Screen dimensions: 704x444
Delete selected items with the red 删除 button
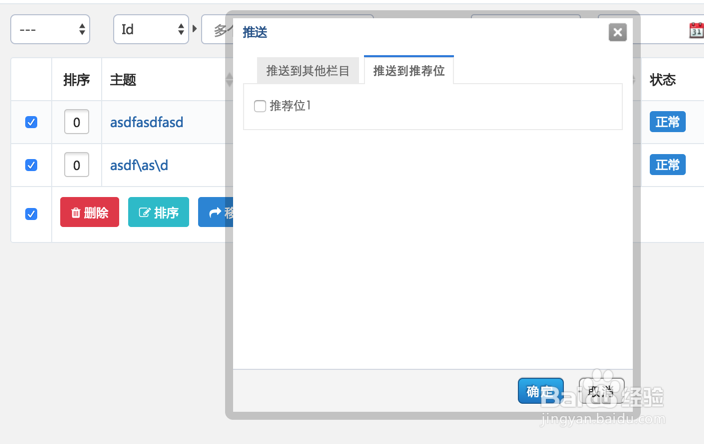point(89,212)
